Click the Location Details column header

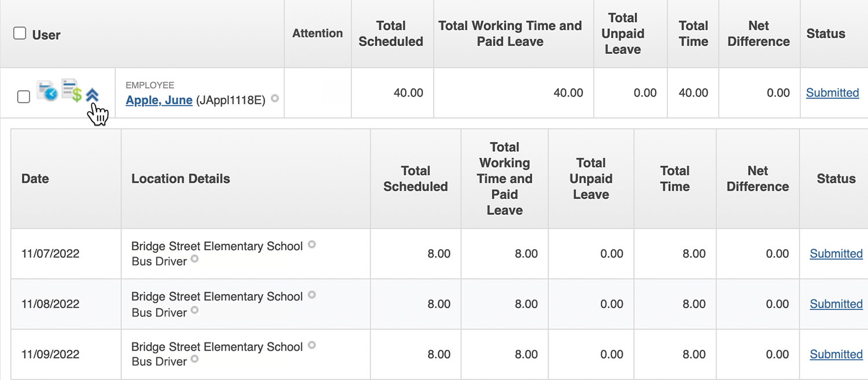coord(181,178)
